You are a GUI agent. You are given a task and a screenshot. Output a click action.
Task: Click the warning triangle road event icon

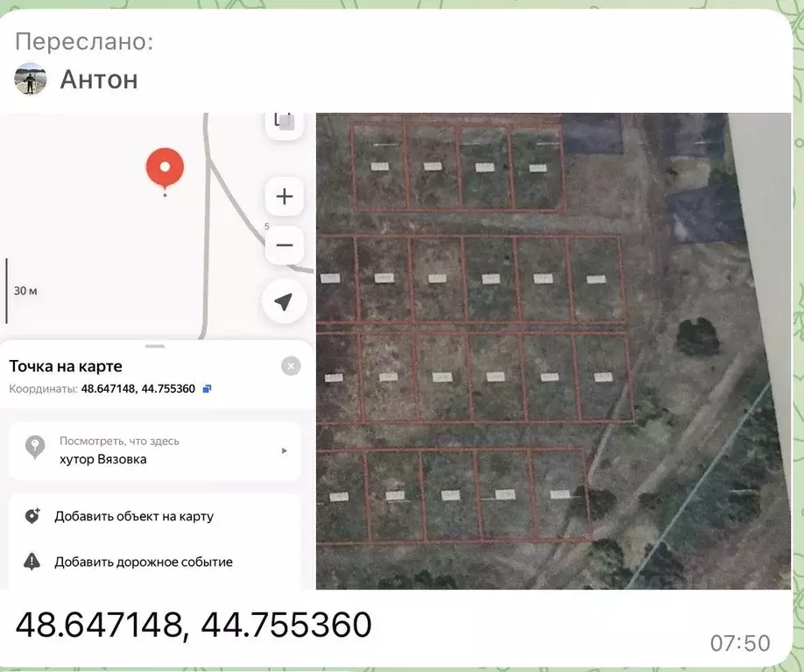[32, 562]
